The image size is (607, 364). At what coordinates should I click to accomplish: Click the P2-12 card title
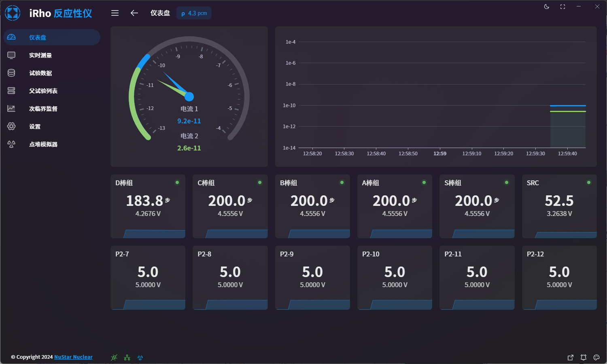(x=535, y=254)
